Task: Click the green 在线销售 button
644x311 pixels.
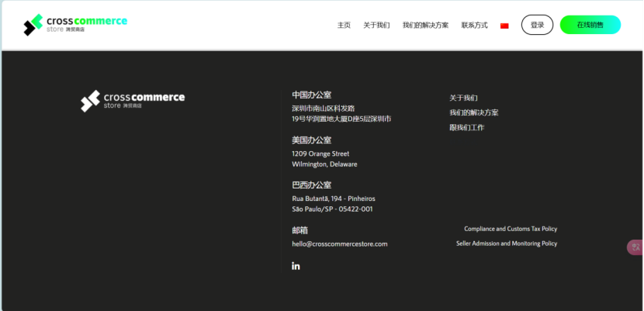Action: pyautogui.click(x=590, y=25)
